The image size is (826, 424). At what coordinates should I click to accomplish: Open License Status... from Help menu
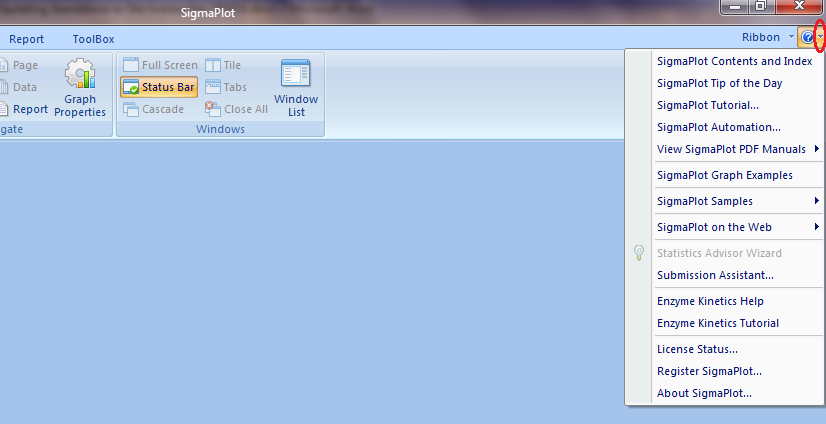click(x=697, y=349)
